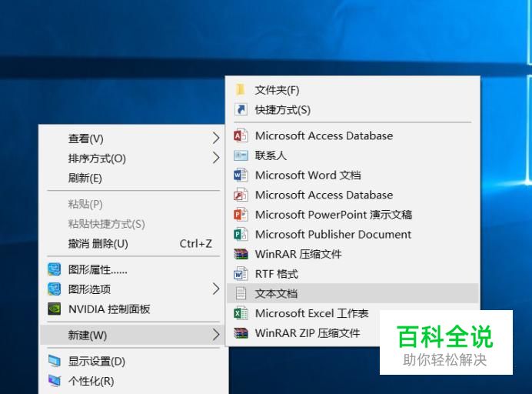Viewport: 532px width, 394px height.
Task: Click the RTF 格式 document icon
Action: 241,274
